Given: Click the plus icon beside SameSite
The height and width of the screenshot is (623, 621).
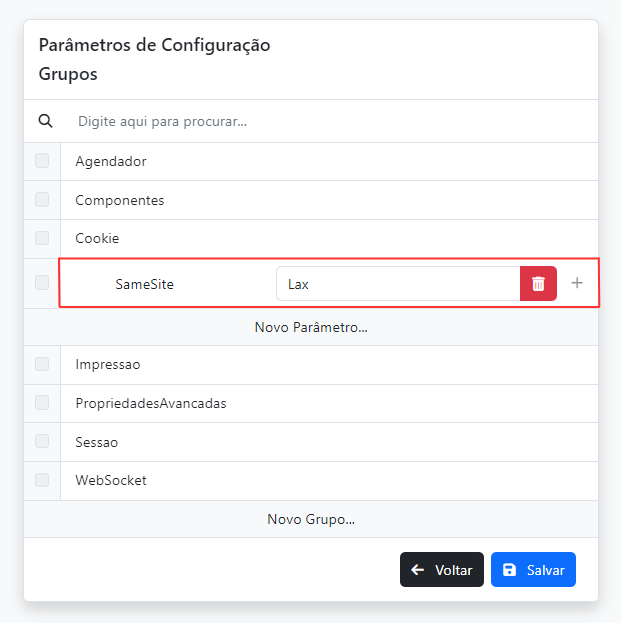Looking at the screenshot, I should (577, 283).
